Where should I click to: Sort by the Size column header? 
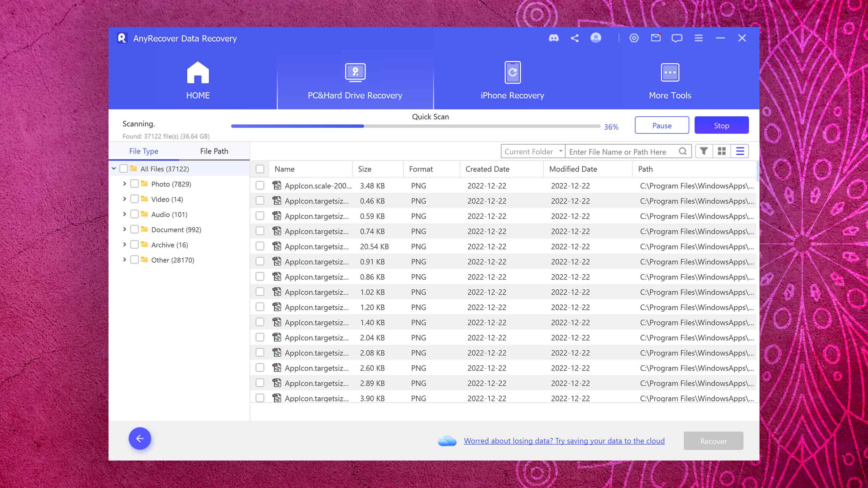378,169
